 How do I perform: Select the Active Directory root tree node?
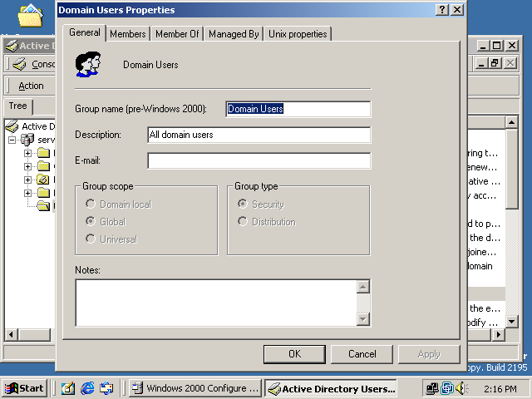tap(30, 126)
